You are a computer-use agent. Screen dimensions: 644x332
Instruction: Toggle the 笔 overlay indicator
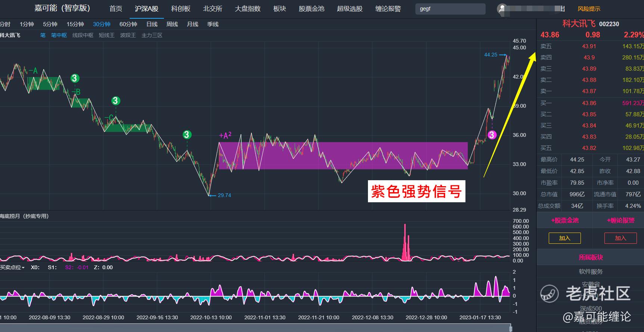coord(43,35)
